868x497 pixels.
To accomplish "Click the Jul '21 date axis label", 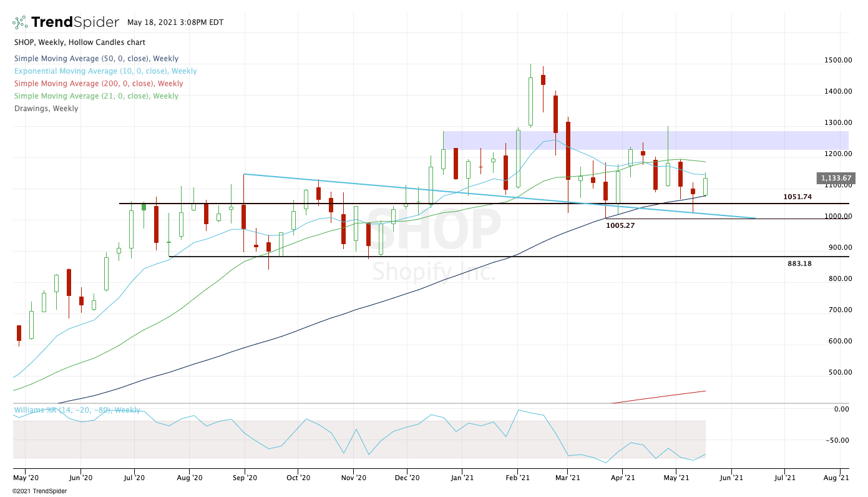I will [x=784, y=478].
